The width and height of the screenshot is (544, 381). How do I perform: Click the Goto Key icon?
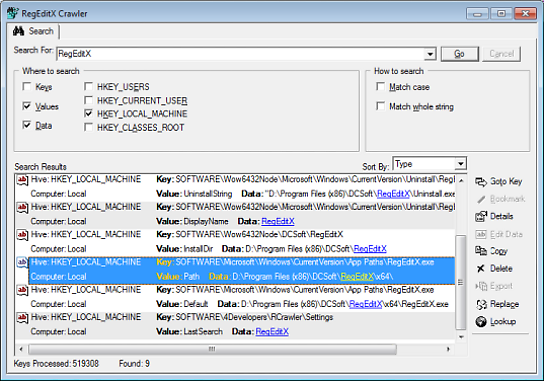pyautogui.click(x=481, y=182)
